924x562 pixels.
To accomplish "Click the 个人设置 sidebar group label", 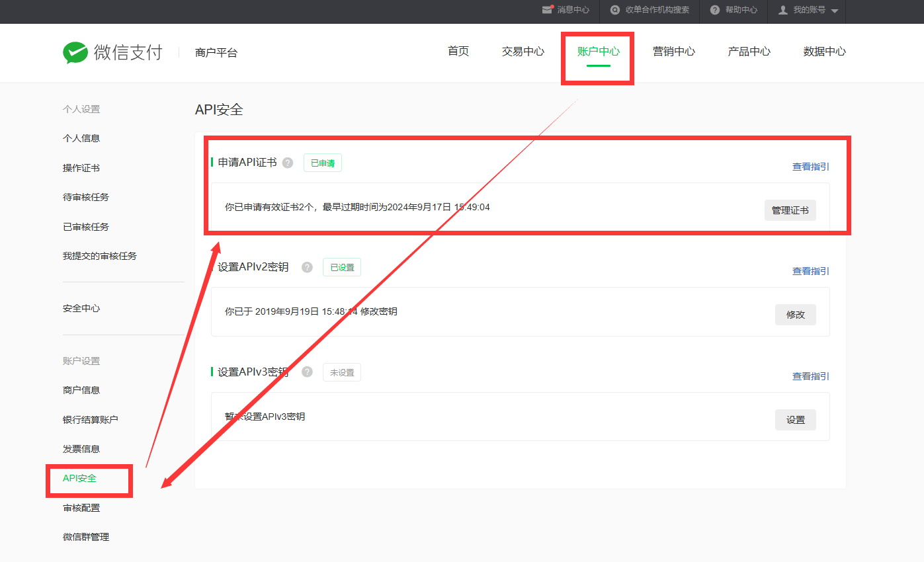I will click(81, 109).
